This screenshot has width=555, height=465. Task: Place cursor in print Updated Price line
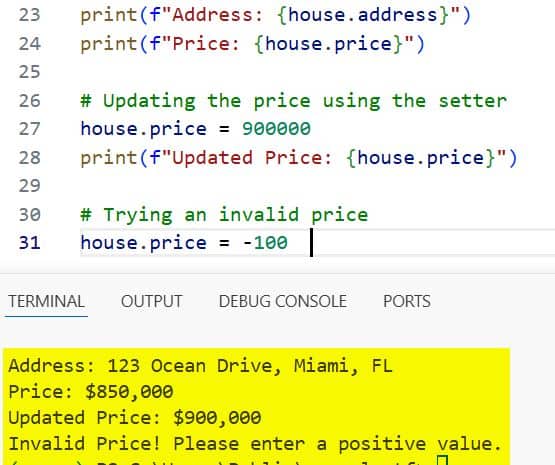[299, 157]
